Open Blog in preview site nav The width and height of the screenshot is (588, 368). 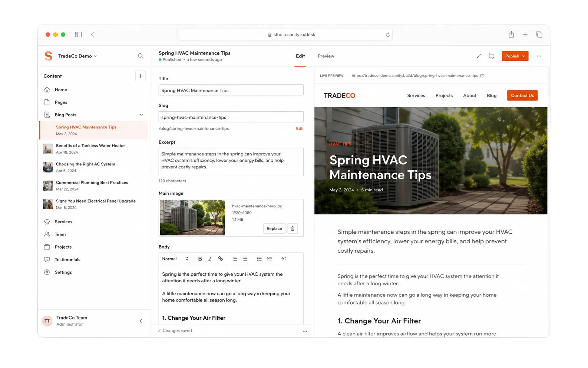pyautogui.click(x=492, y=96)
